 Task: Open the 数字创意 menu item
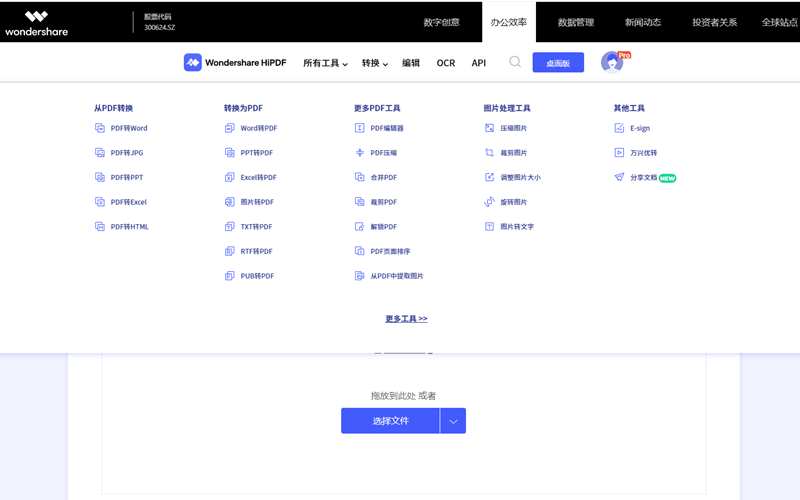point(442,22)
